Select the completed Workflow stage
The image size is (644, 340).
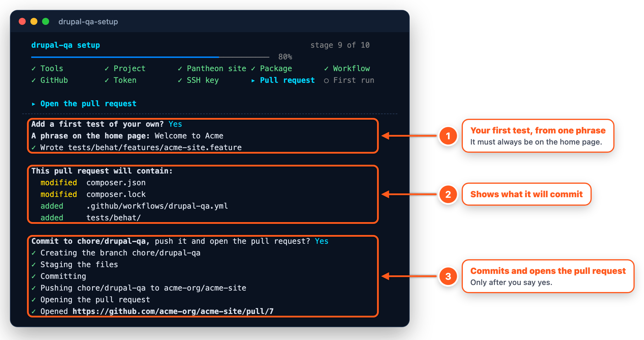coord(347,68)
